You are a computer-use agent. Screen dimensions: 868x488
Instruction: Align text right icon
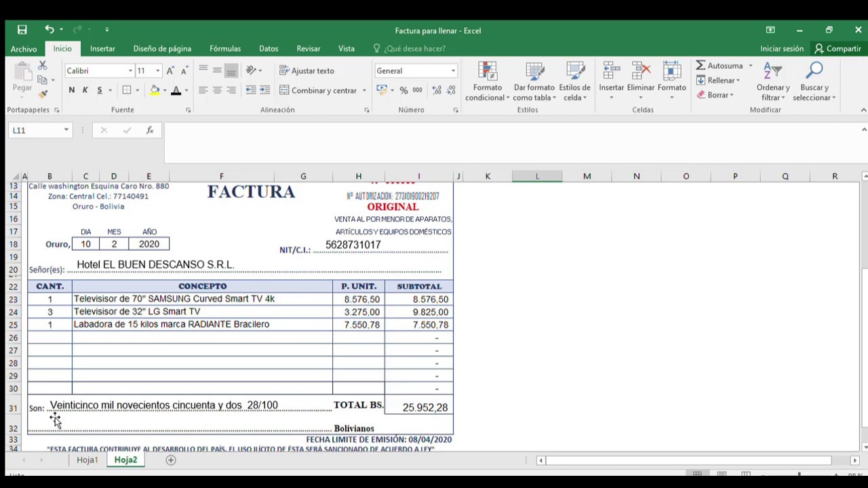click(231, 90)
